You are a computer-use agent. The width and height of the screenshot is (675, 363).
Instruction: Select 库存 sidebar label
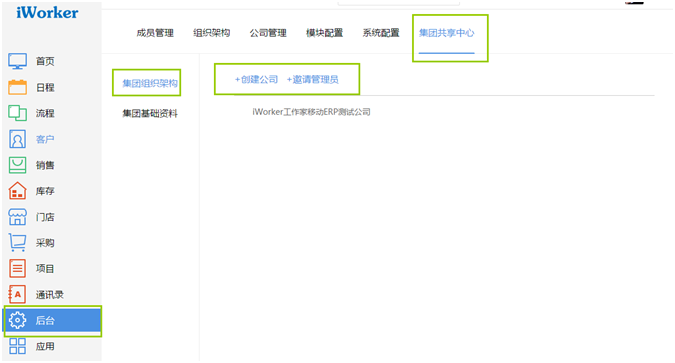[45, 191]
